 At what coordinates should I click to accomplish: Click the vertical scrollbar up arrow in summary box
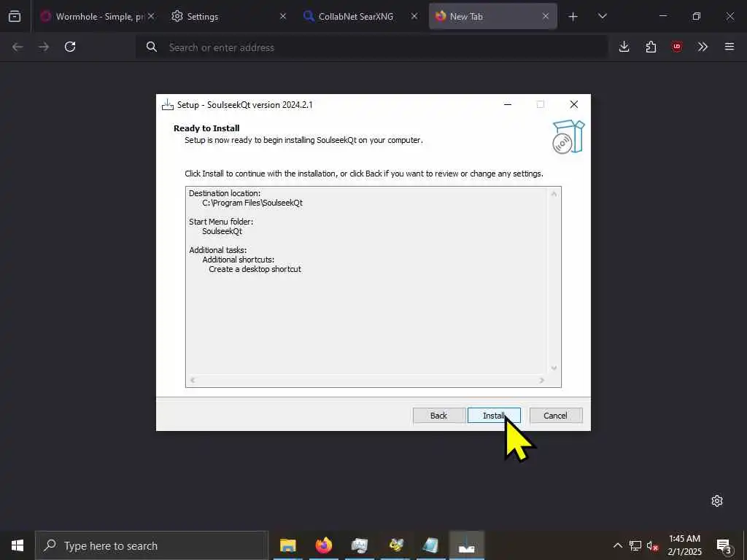tap(554, 193)
